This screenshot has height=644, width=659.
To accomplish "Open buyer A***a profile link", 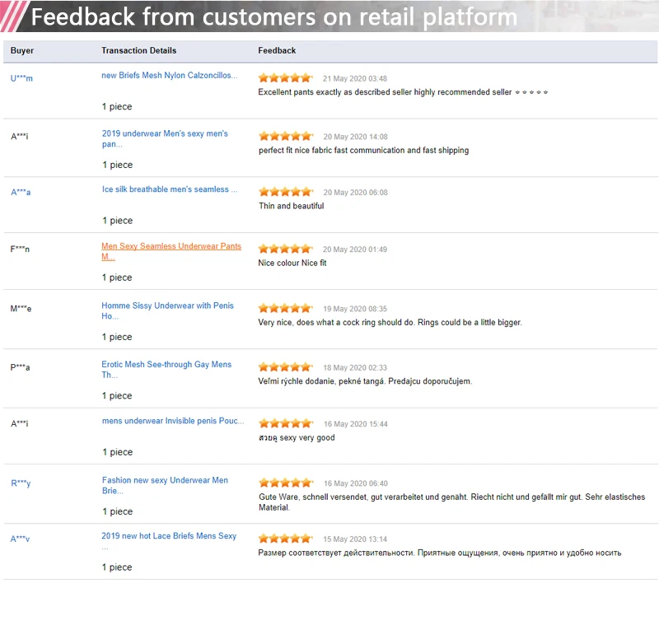I will click(x=21, y=193).
